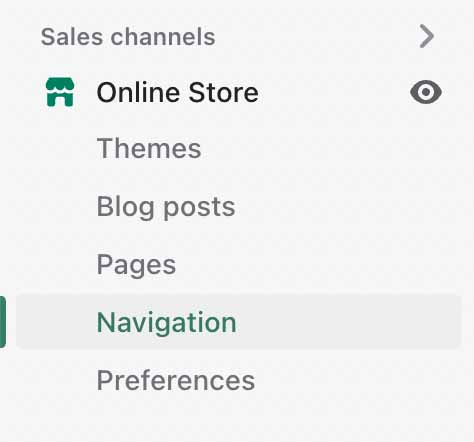474x442 pixels.
Task: Click the Online Store label
Action: (x=177, y=92)
